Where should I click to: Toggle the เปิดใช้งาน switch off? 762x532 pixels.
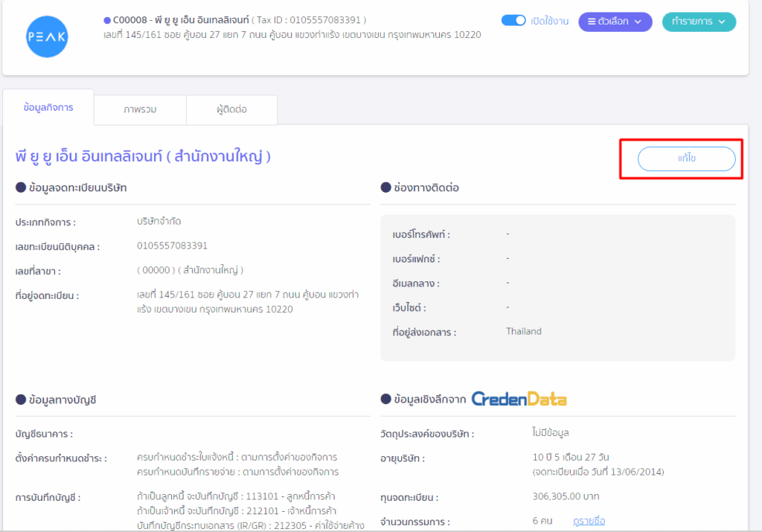(513, 21)
